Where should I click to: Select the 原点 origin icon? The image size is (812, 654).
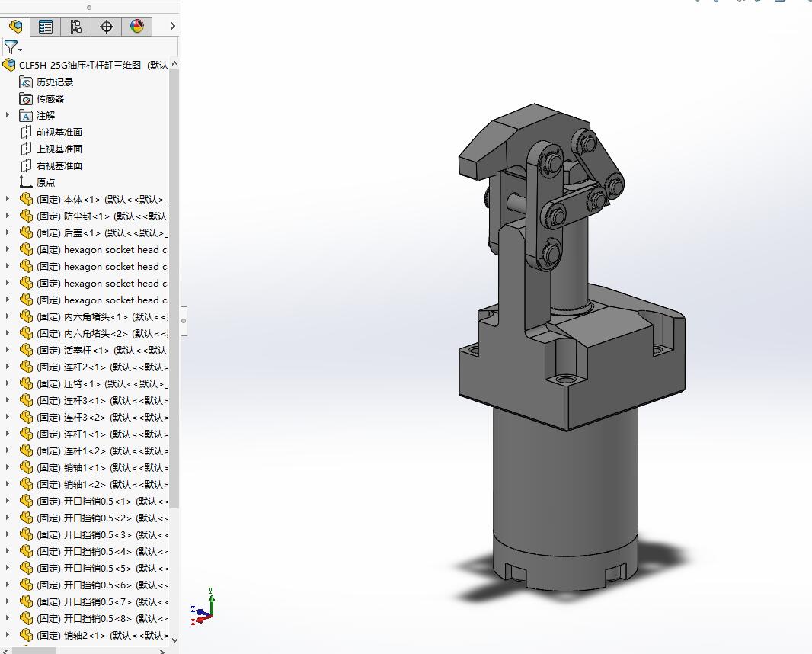coord(25,182)
